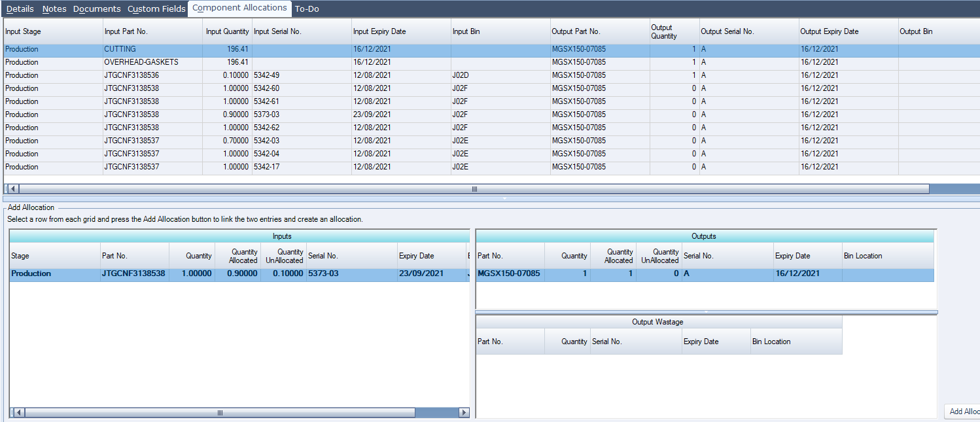Click the Inputs grid horizontal scrollbar thumb
The height and width of the screenshot is (422, 980).
(x=220, y=413)
